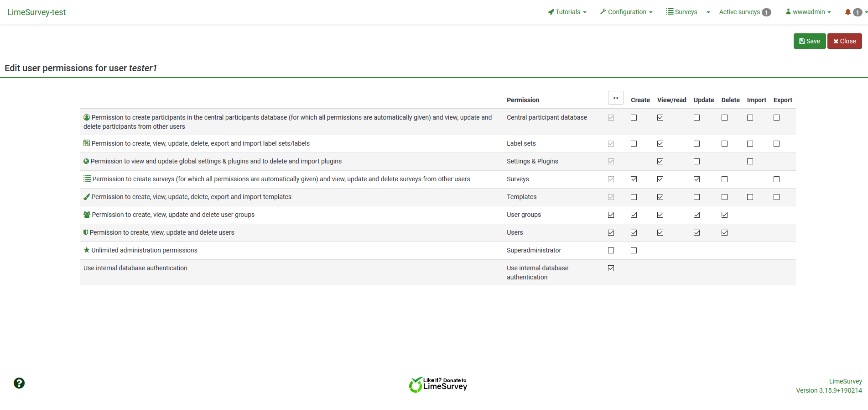Open help via the question mark icon
The width and height of the screenshot is (868, 410).
tap(19, 383)
